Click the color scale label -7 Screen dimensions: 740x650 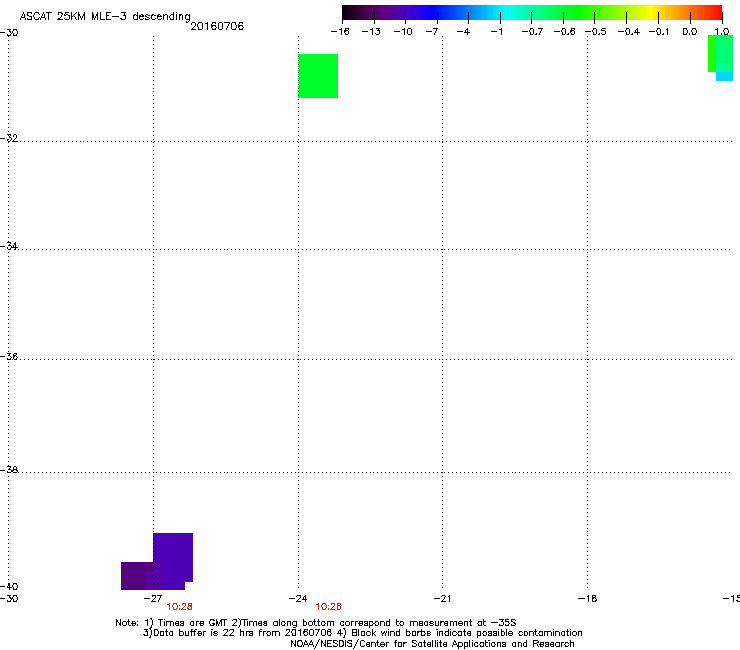[x=432, y=32]
